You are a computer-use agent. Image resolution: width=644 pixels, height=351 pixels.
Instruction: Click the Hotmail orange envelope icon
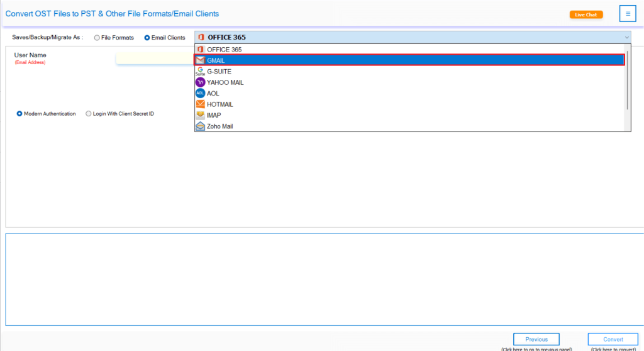tap(200, 104)
